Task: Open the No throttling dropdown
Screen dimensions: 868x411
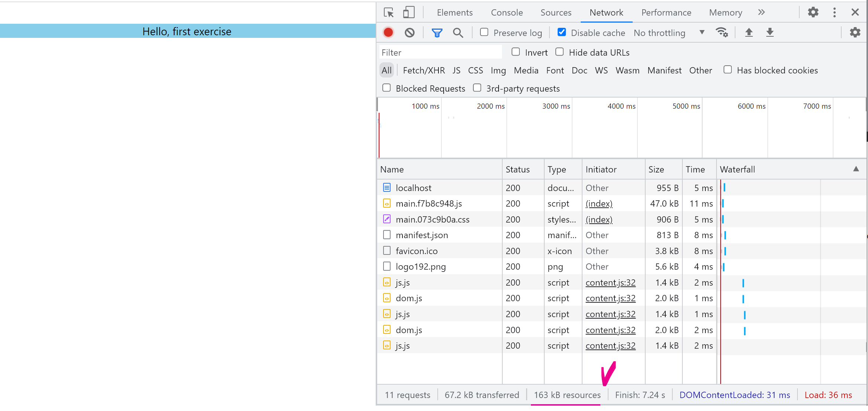Action: pyautogui.click(x=668, y=33)
